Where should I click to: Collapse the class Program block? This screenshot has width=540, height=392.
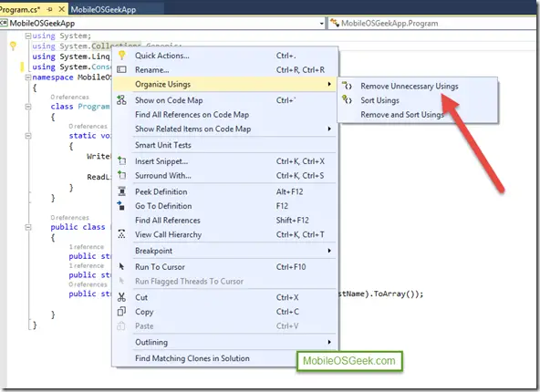tap(28, 107)
